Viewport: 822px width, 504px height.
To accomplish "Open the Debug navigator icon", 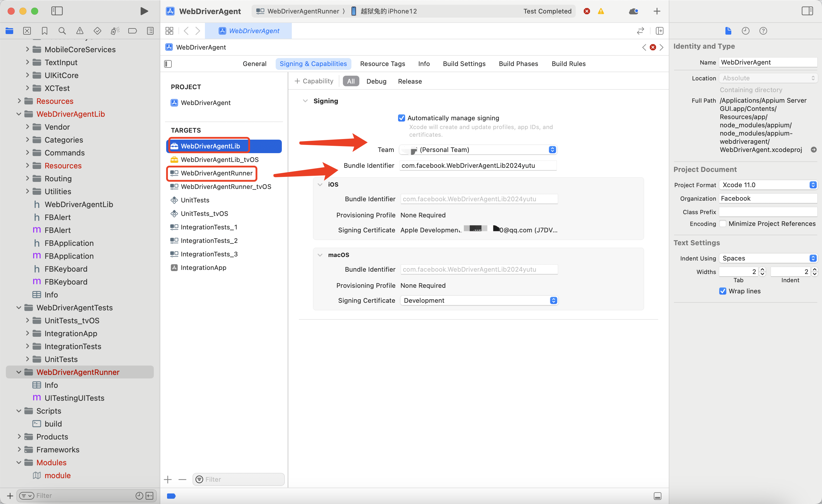I will (x=115, y=31).
